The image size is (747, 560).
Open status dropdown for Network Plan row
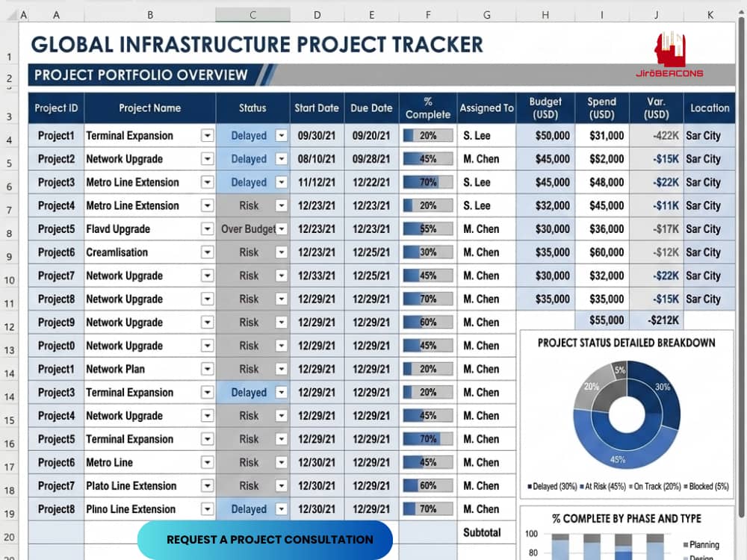pos(282,369)
